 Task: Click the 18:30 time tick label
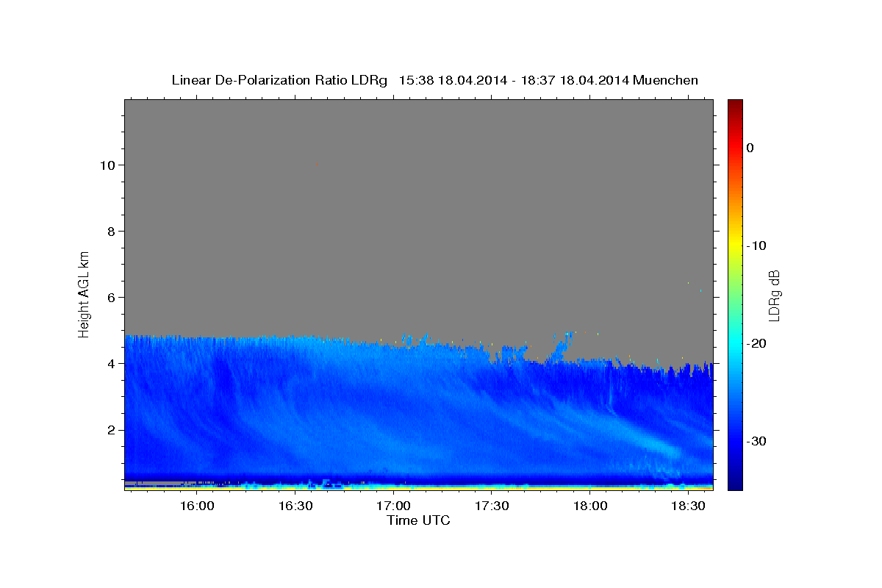(x=688, y=506)
